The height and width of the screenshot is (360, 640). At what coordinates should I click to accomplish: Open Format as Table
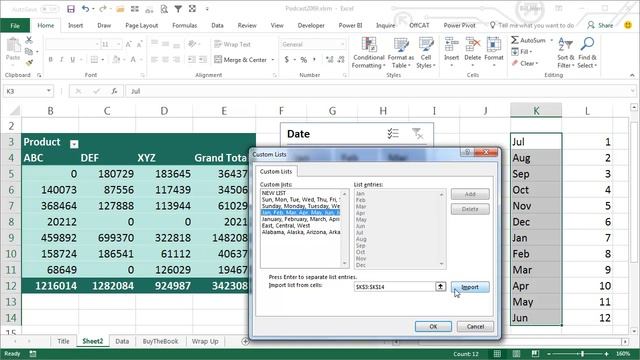tap(401, 53)
